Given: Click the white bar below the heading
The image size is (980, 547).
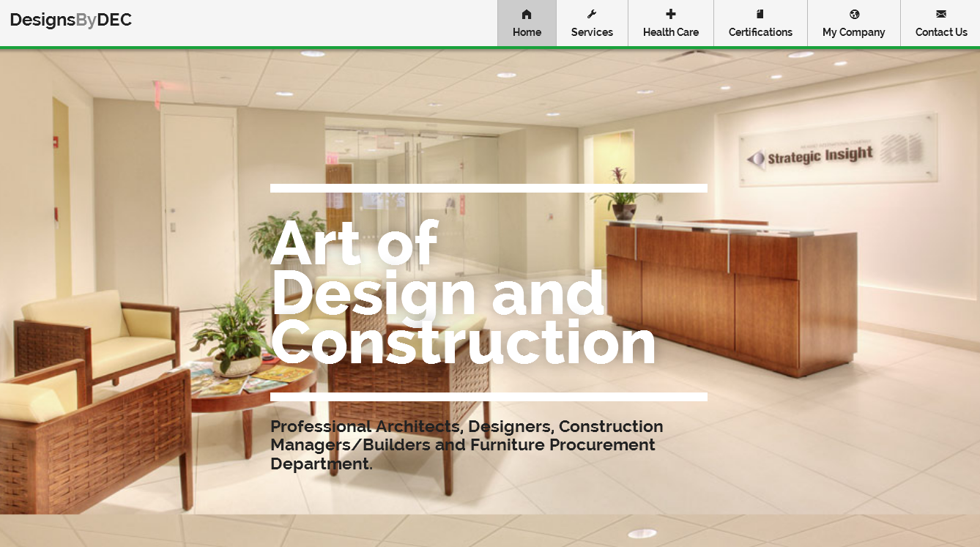Looking at the screenshot, I should tap(489, 397).
